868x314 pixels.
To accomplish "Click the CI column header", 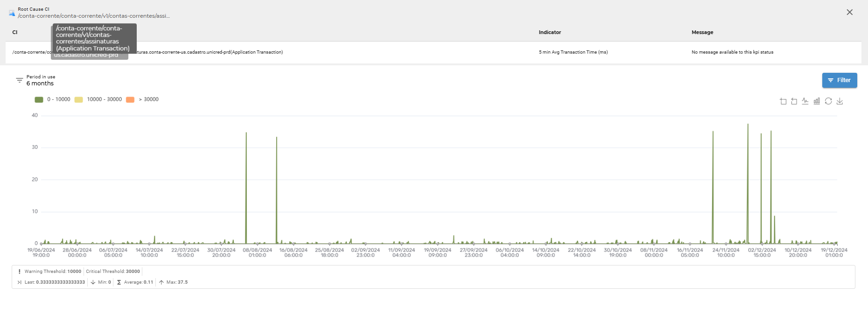I will coord(15,32).
